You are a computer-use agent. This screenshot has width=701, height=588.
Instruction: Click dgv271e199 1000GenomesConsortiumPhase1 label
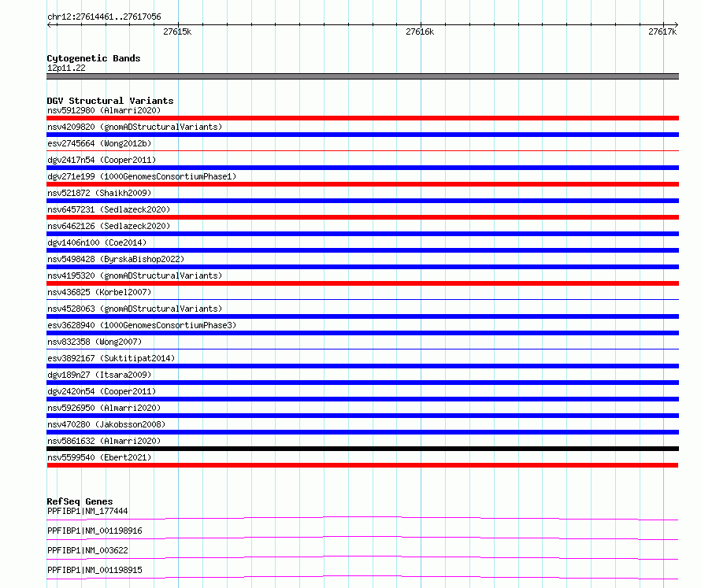[x=142, y=176]
